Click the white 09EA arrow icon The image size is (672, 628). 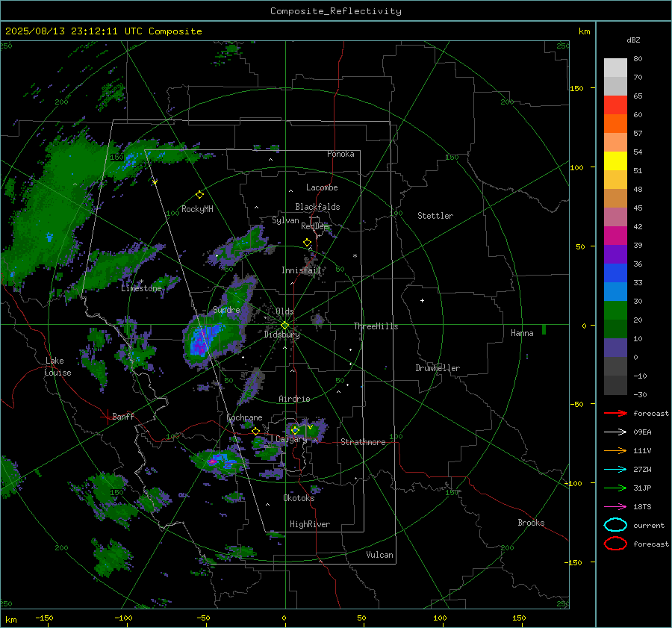(x=615, y=432)
